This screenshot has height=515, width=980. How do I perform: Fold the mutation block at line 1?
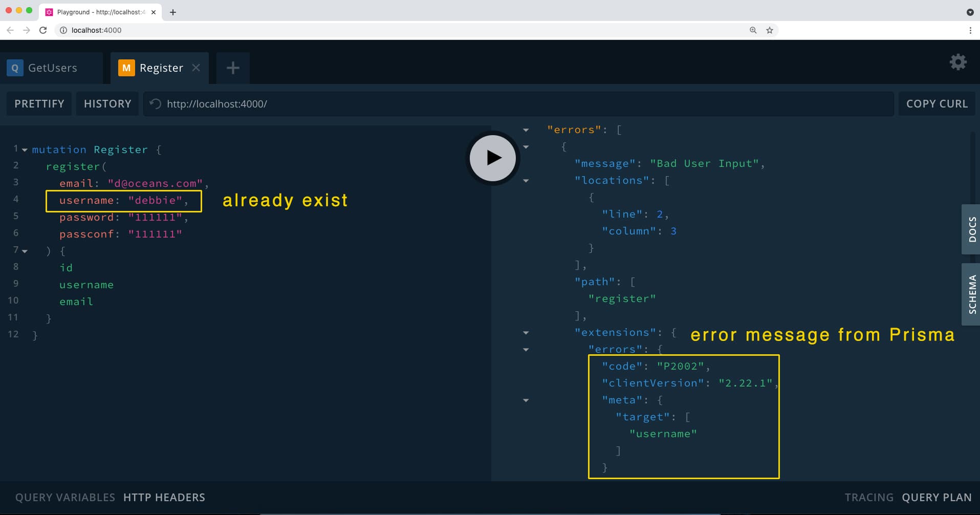[24, 149]
